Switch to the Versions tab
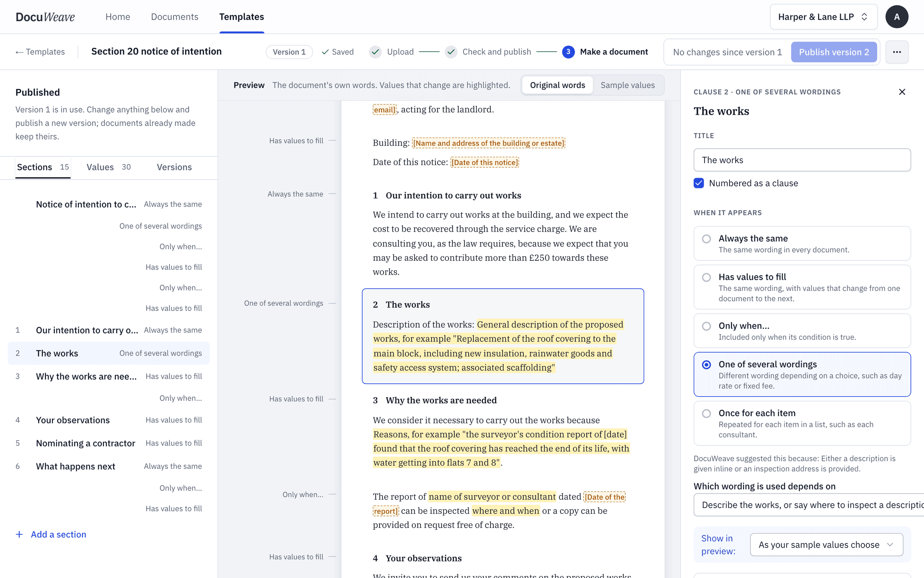 click(x=174, y=167)
